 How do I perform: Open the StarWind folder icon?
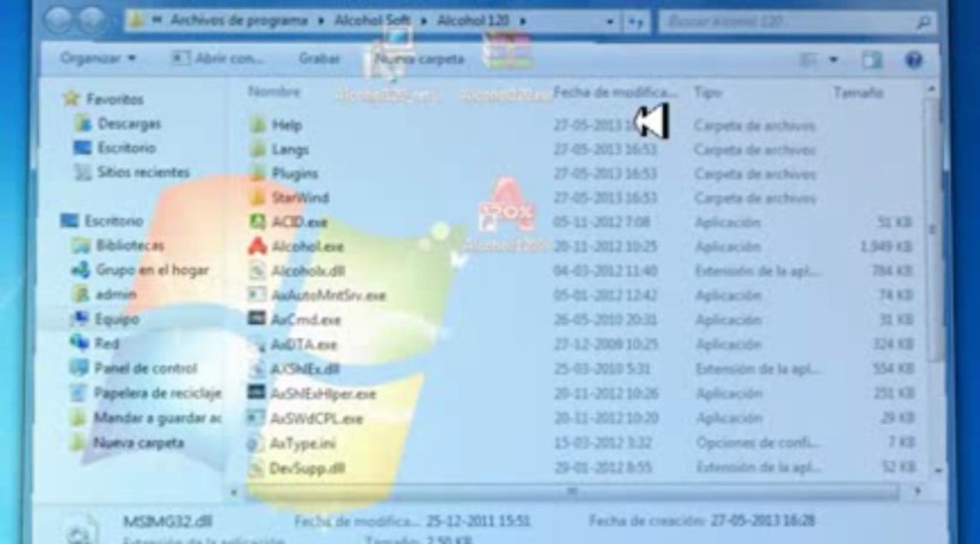click(x=259, y=197)
